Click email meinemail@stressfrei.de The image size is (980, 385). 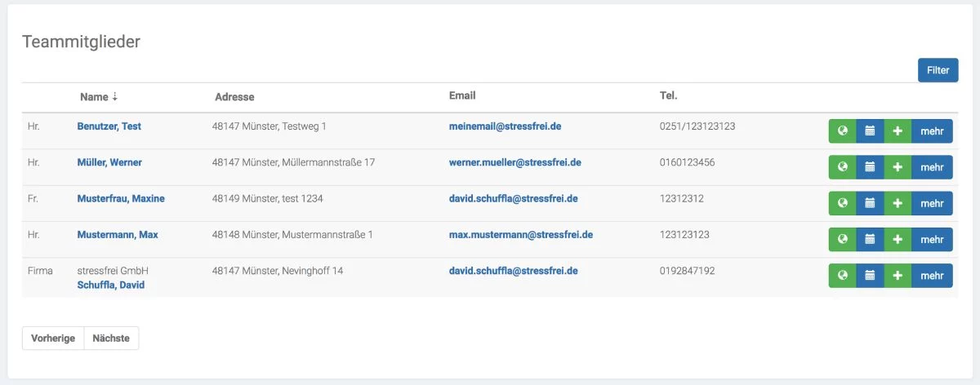(x=505, y=126)
